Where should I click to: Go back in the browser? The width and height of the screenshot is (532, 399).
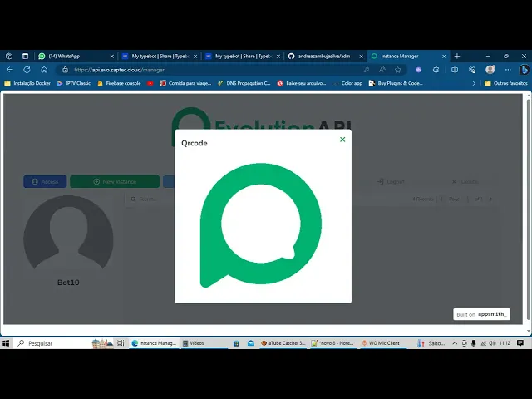pyautogui.click(x=9, y=70)
